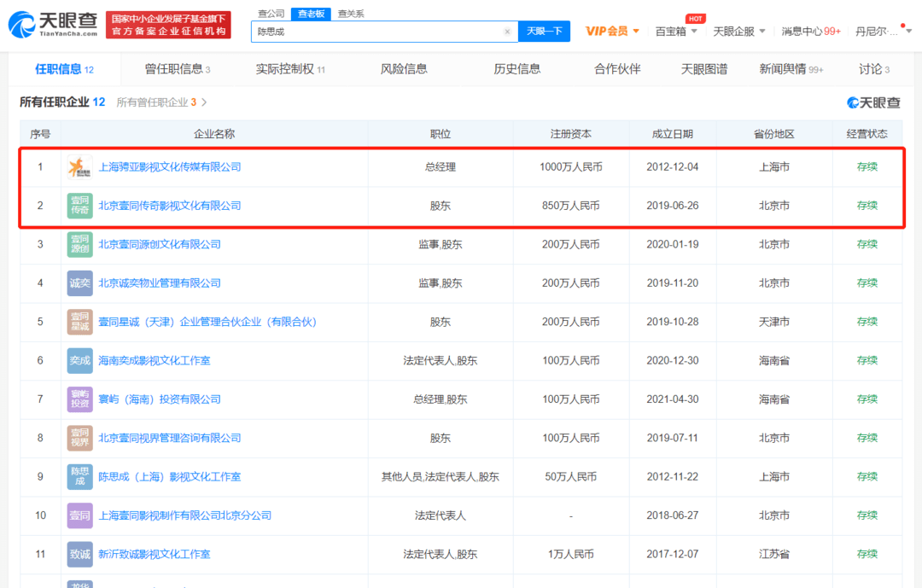This screenshot has width=922, height=588.
Task: Open 壹同星诚（天津）企业管理合伙企业 link
Action: [x=207, y=322]
